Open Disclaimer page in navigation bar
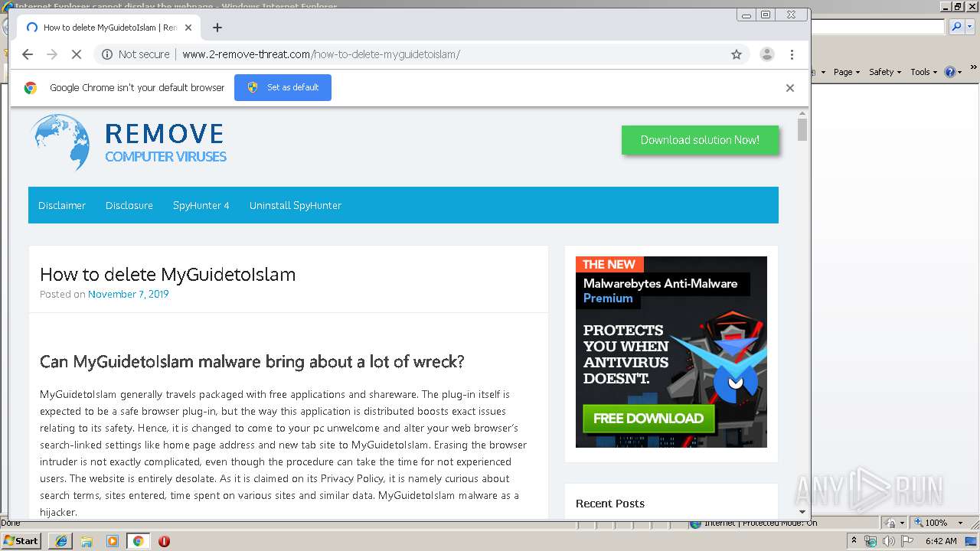The height and width of the screenshot is (551, 980). click(x=62, y=205)
